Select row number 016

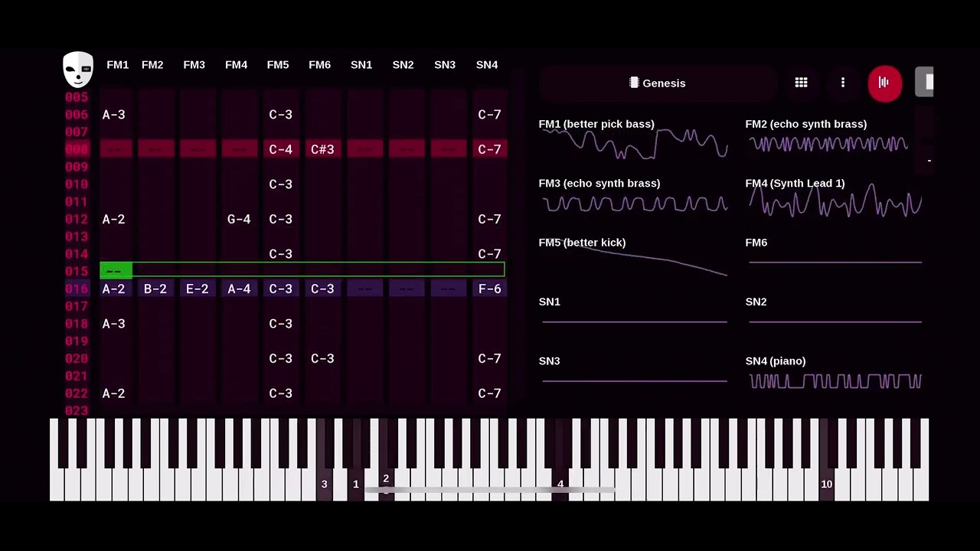(77, 289)
